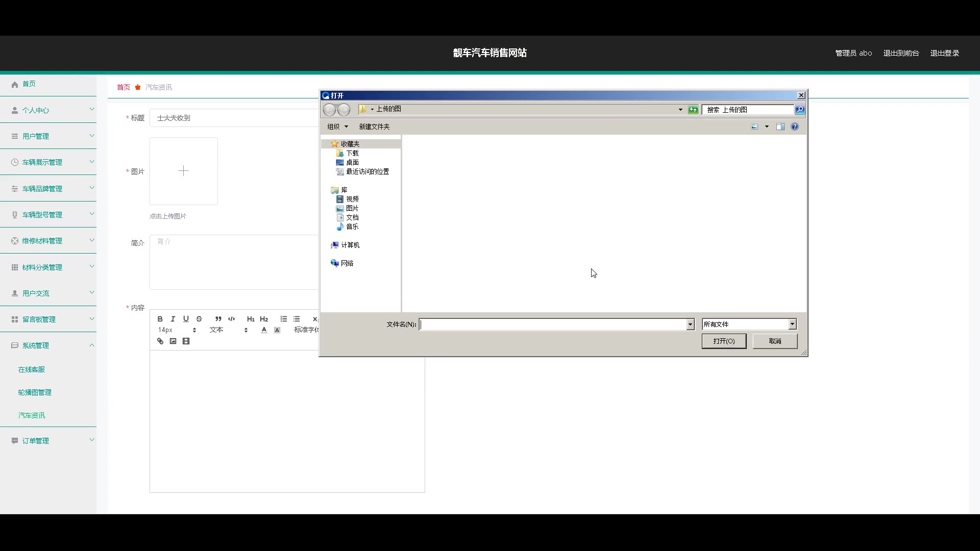Viewport: 980px width, 551px height.
Task: Open 轮播图管理 in the sidebar
Action: pyautogui.click(x=35, y=392)
